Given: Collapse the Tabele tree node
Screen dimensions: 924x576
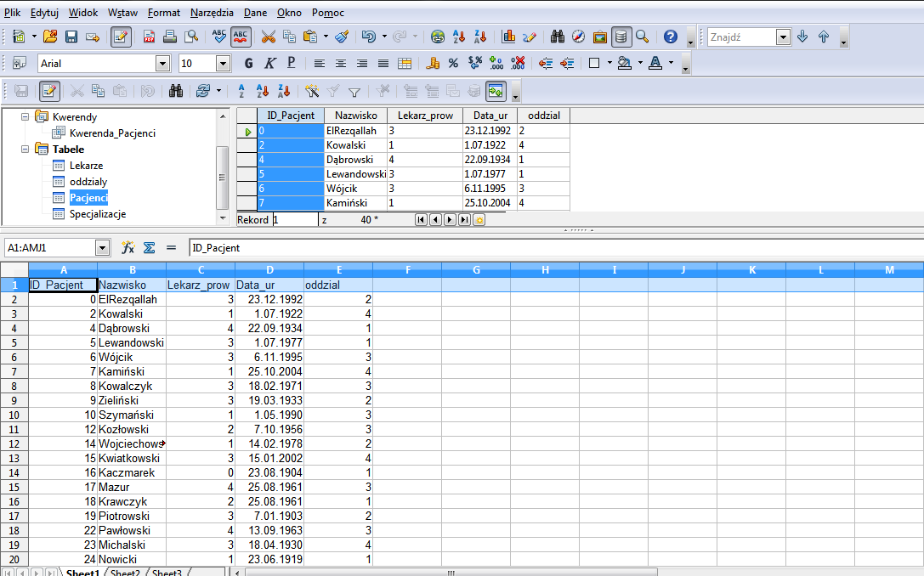Looking at the screenshot, I should 25,149.
